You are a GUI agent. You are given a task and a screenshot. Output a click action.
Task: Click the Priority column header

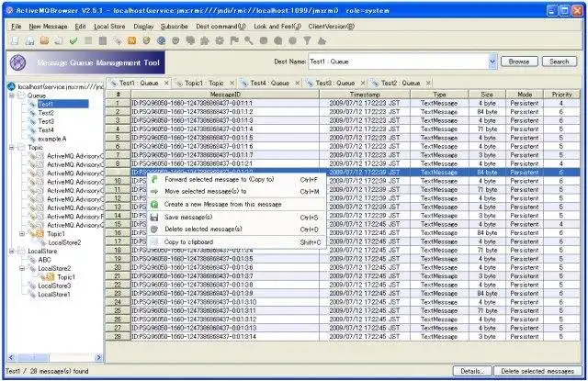point(561,94)
